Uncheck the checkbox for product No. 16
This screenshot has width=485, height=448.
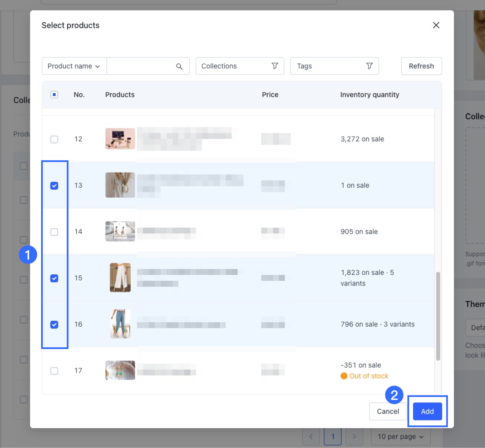tap(54, 325)
